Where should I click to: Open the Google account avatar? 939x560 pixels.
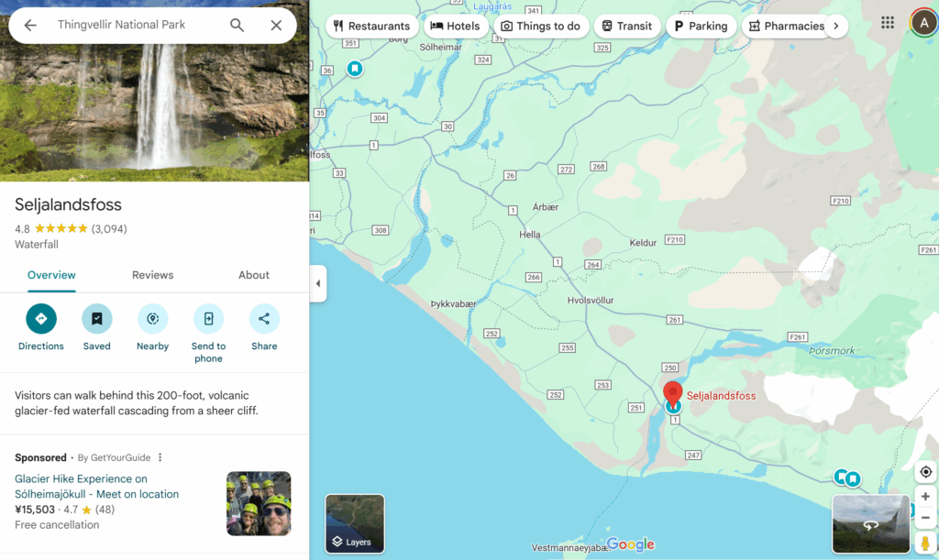924,23
